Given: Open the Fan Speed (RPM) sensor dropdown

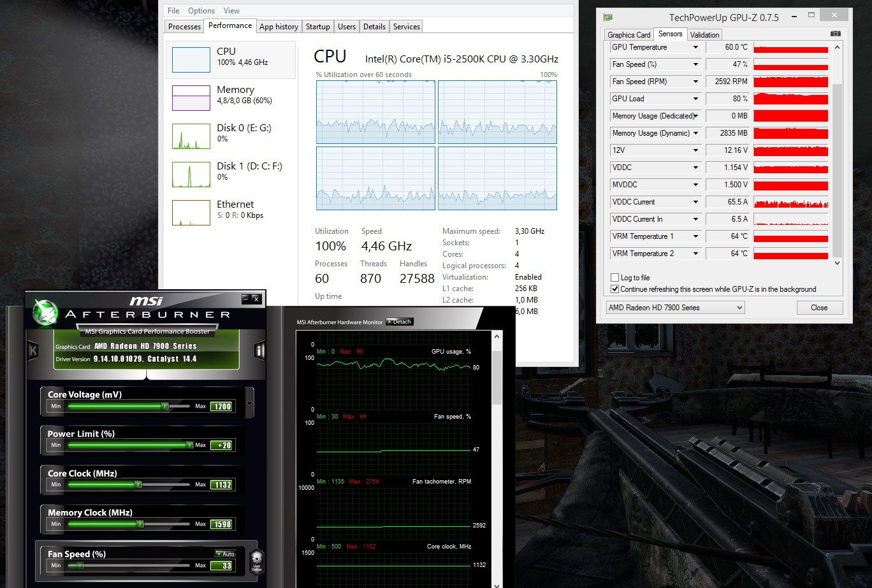Looking at the screenshot, I should tap(696, 82).
